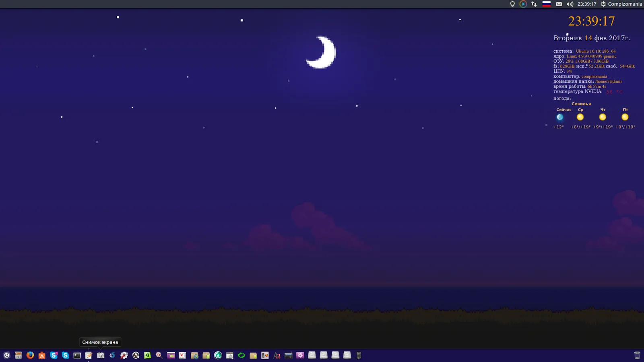Open the Aa fonts application in dock

click(x=277, y=355)
